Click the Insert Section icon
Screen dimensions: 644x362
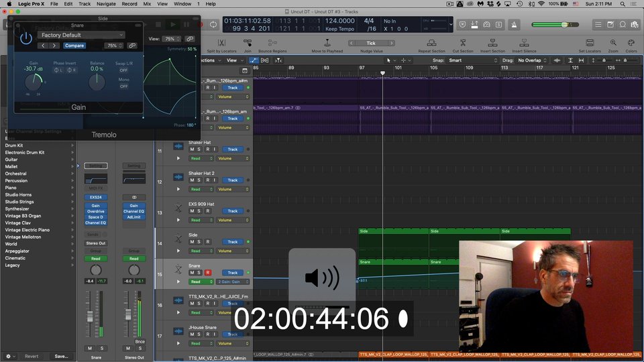point(492,43)
